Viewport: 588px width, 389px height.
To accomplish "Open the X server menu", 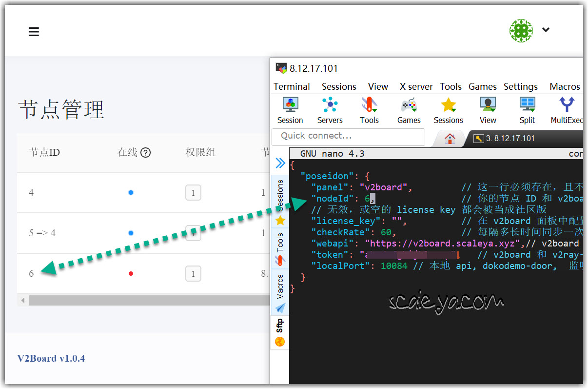I will (x=416, y=86).
